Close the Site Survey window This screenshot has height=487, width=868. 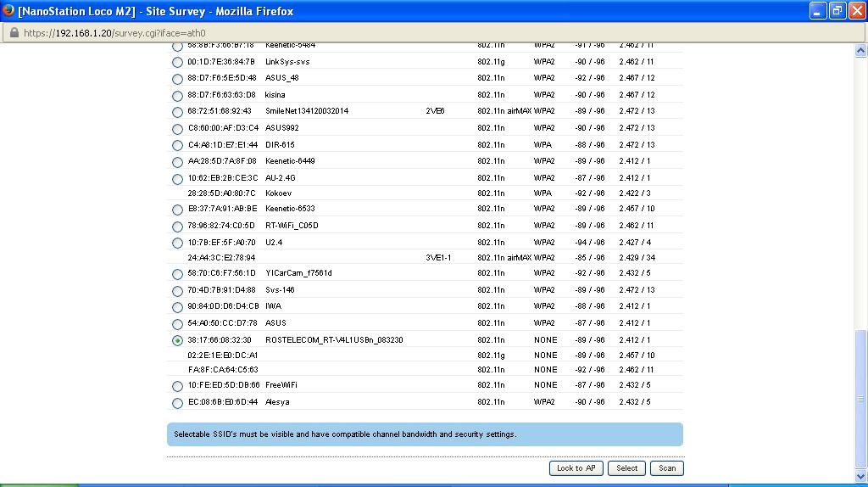[857, 10]
